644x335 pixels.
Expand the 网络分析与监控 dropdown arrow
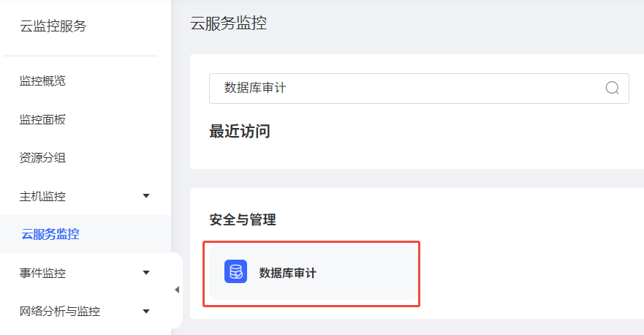(x=146, y=312)
